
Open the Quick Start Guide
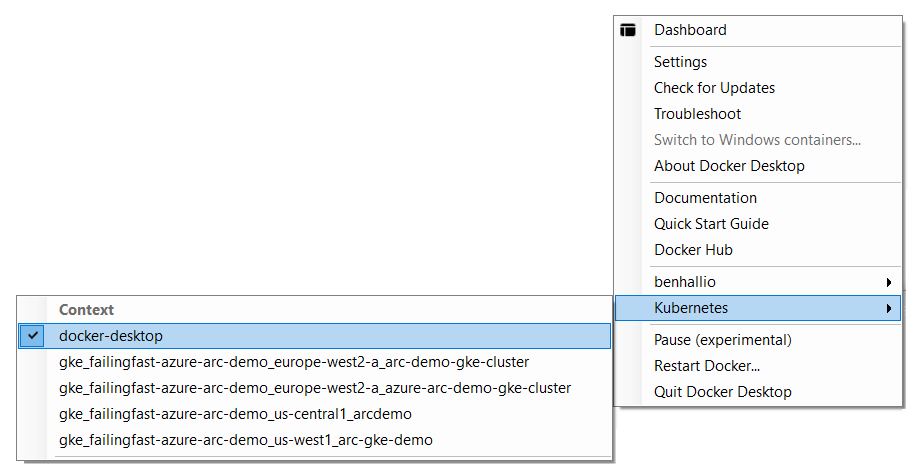(x=711, y=224)
